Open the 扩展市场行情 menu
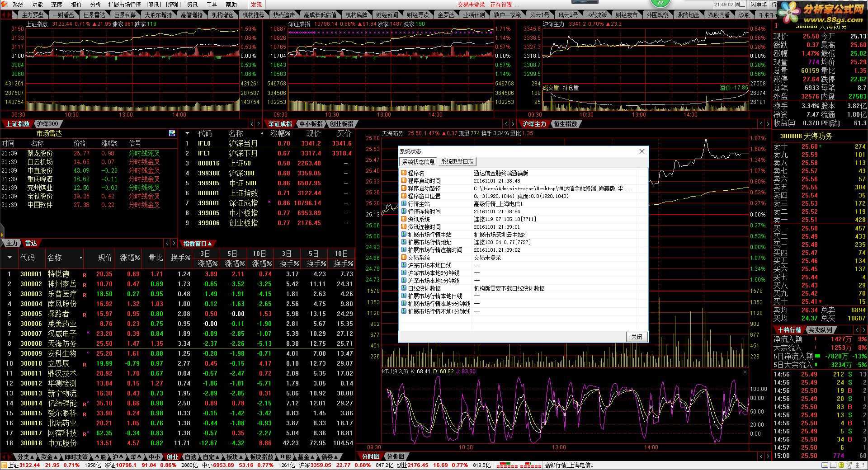Screen dimensions: 868x470 (124, 5)
